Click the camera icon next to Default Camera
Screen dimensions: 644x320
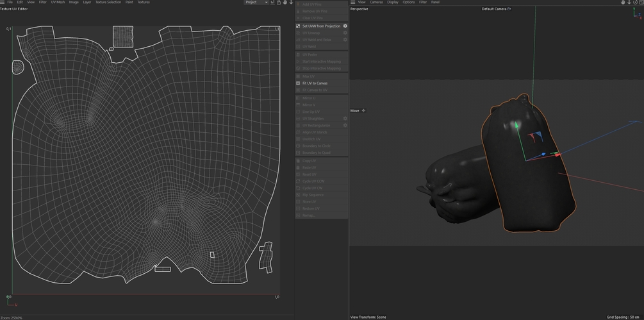tap(509, 8)
